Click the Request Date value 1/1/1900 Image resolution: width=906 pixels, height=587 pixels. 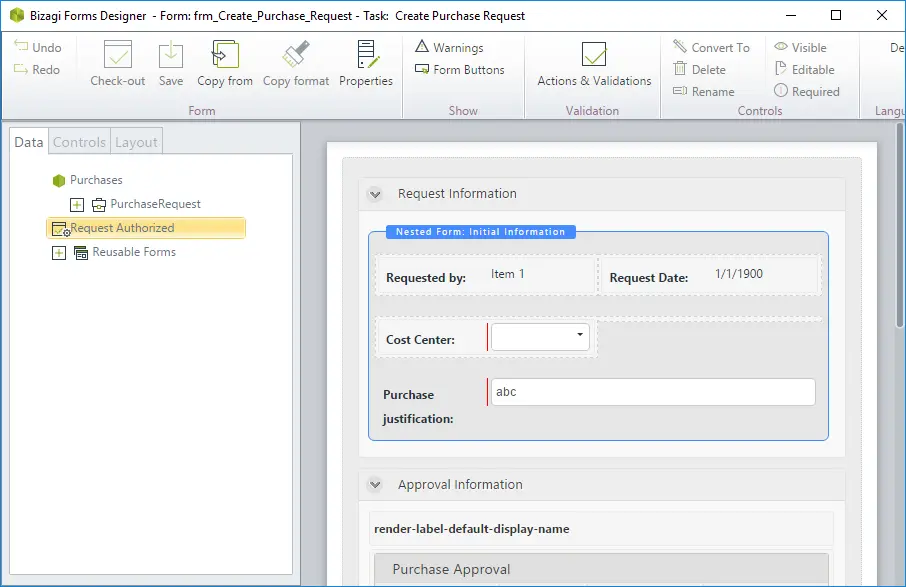[x=739, y=274]
